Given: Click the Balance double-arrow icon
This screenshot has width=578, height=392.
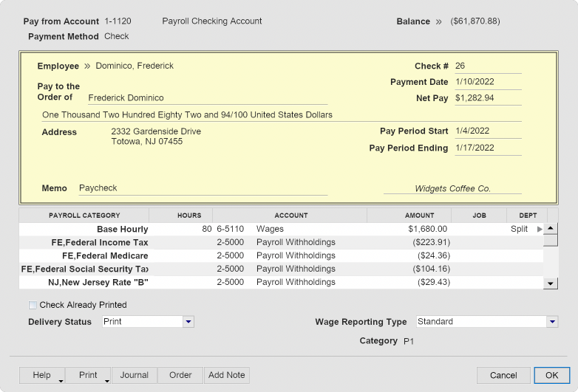Looking at the screenshot, I should pyautogui.click(x=439, y=22).
